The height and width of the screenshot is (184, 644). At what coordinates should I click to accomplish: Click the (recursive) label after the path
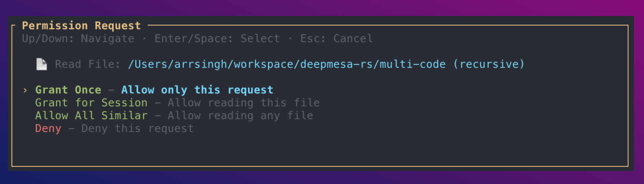pyautogui.click(x=490, y=64)
